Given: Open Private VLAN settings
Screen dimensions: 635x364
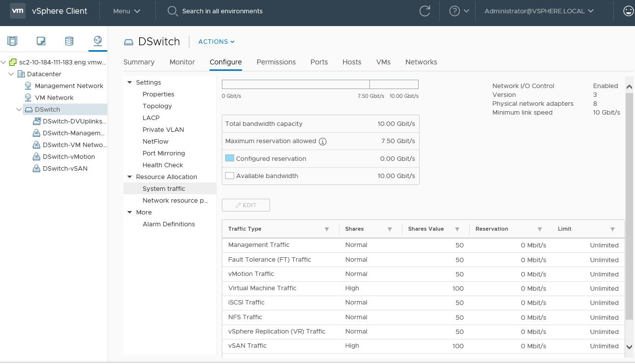Looking at the screenshot, I should [163, 130].
